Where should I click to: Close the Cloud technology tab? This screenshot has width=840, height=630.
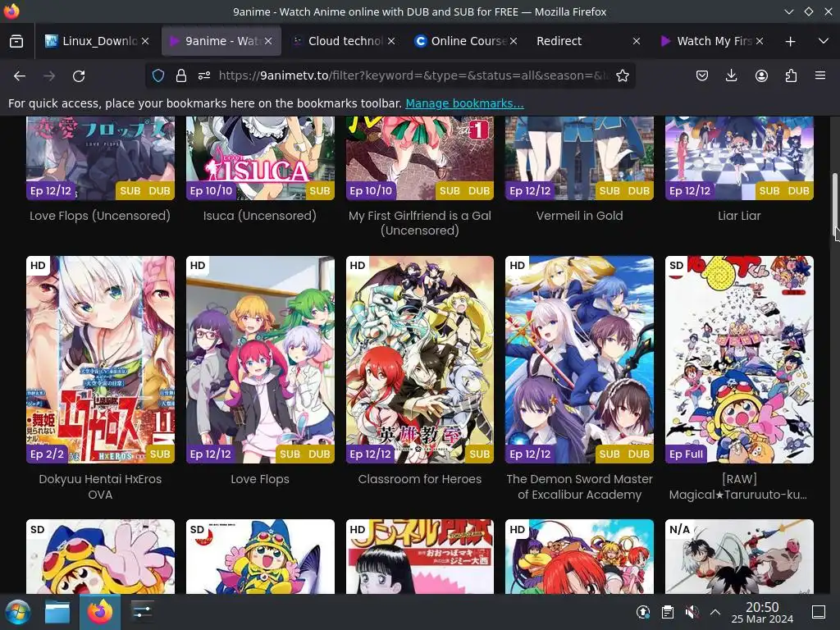(x=391, y=41)
